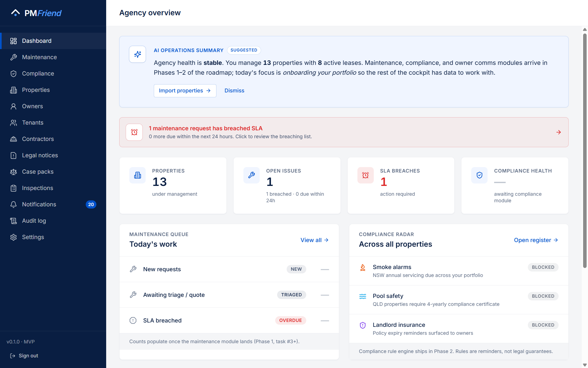Click the OVERDUE badge on SLA breached
The width and height of the screenshot is (588, 368).
click(290, 321)
